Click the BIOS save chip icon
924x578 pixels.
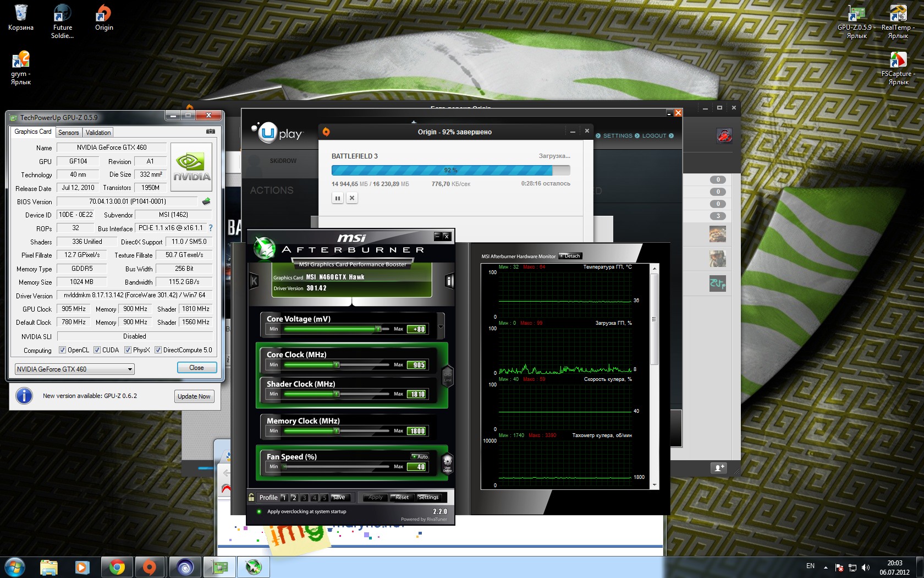tap(206, 201)
